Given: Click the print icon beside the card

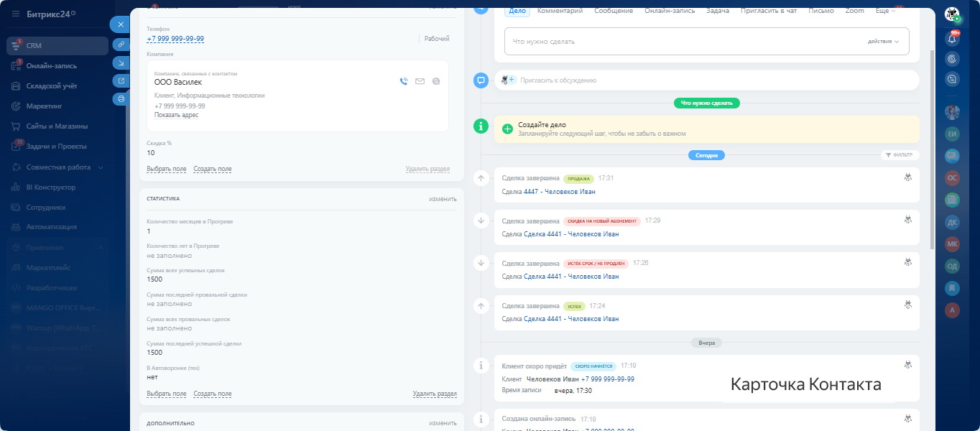Looking at the screenshot, I should click(121, 99).
